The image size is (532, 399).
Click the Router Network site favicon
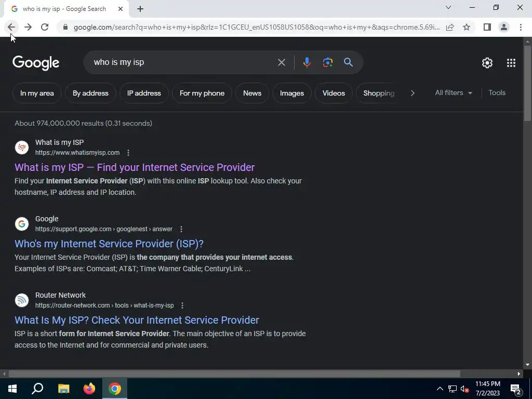(22, 300)
